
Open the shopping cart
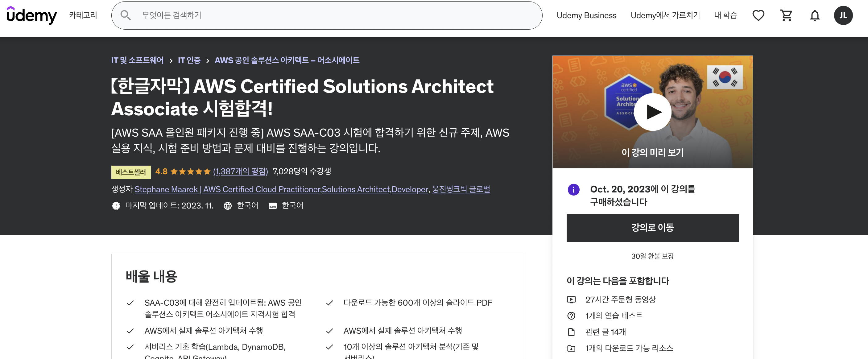pyautogui.click(x=786, y=15)
